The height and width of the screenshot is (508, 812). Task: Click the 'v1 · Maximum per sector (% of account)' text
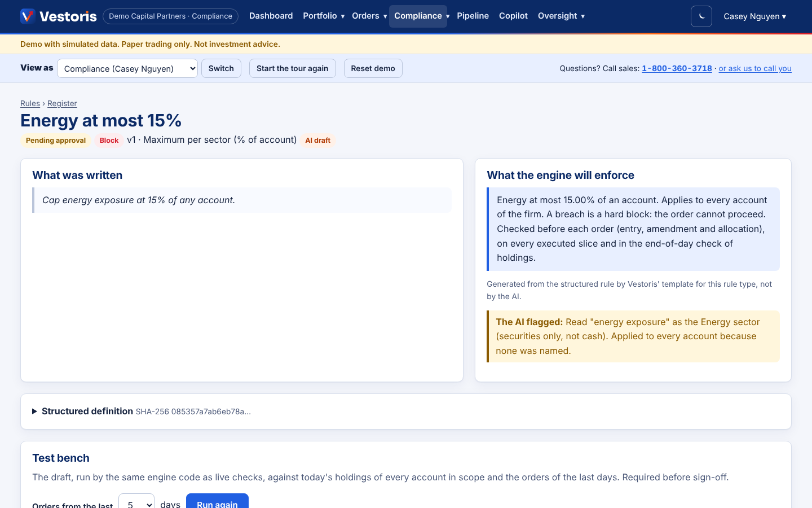[x=212, y=140]
